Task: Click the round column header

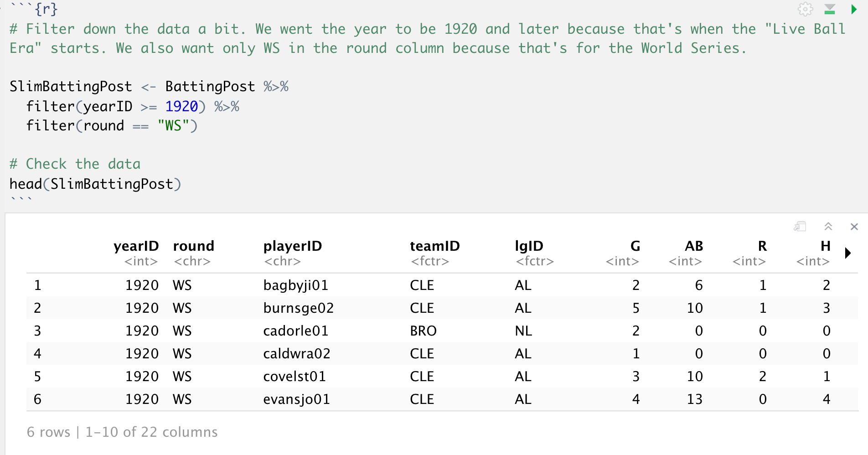Action: pyautogui.click(x=193, y=246)
